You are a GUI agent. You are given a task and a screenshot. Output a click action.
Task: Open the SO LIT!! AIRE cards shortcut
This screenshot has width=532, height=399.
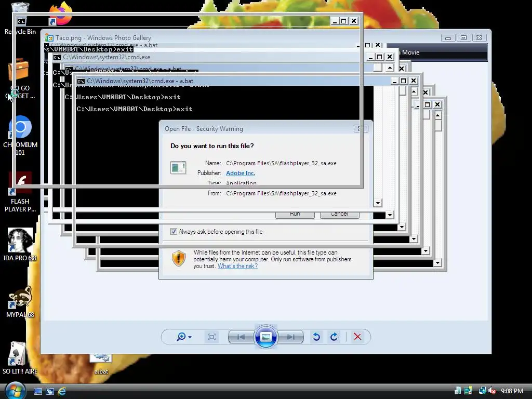coord(20,358)
